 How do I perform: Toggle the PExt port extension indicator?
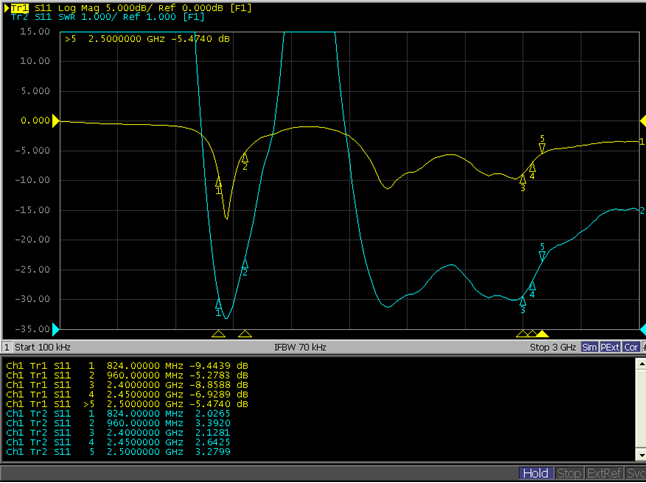tap(609, 347)
